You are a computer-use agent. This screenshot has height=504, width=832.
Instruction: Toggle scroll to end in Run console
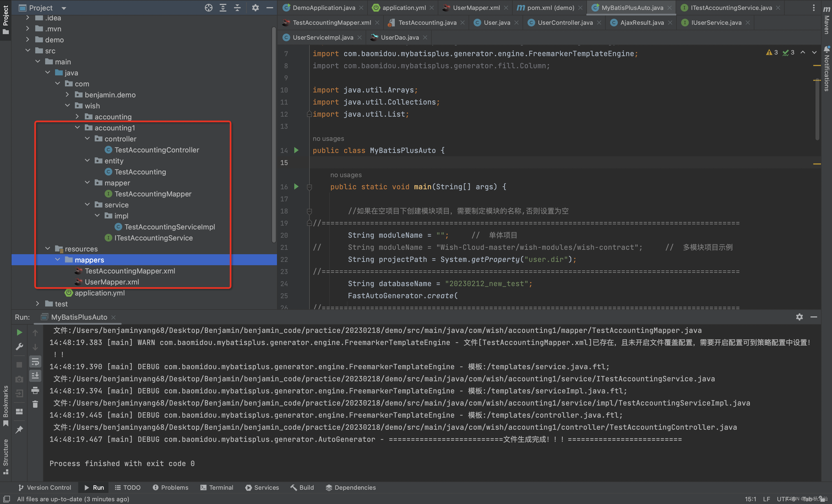pyautogui.click(x=35, y=376)
